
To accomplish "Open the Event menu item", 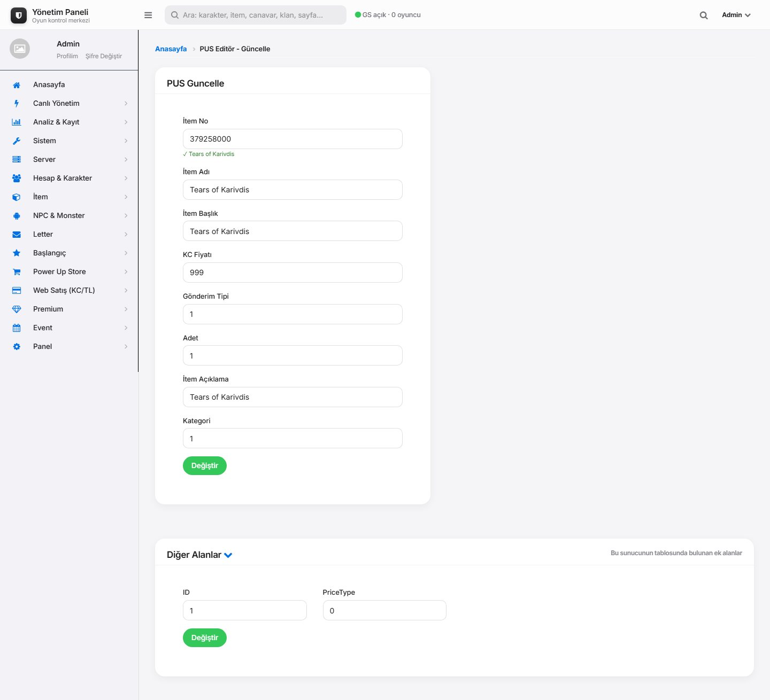I will (x=69, y=328).
